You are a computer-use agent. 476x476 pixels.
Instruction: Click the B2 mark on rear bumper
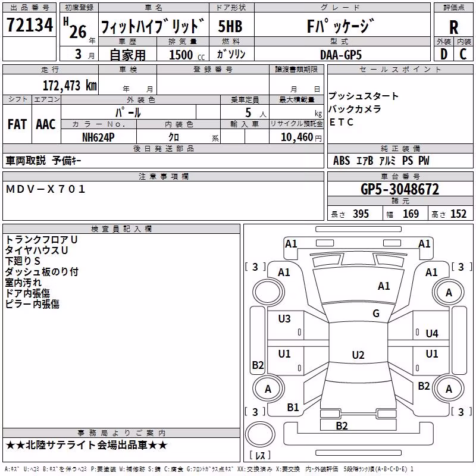(x=342, y=426)
